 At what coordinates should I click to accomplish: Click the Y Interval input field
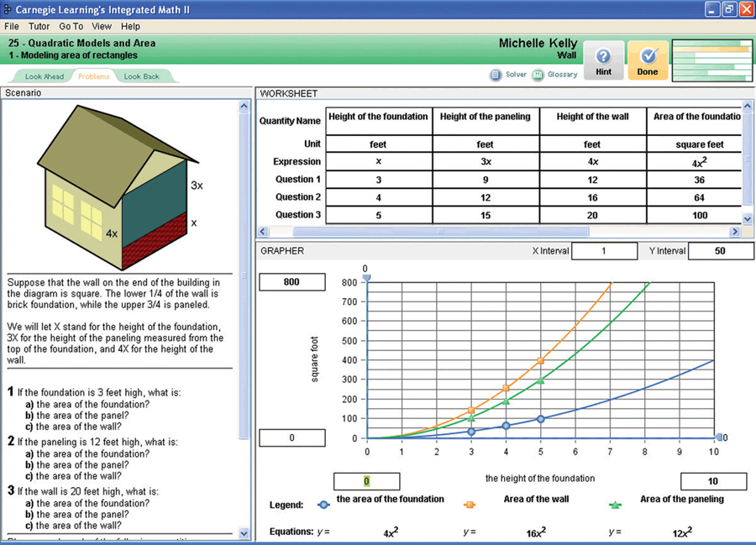[x=719, y=250]
